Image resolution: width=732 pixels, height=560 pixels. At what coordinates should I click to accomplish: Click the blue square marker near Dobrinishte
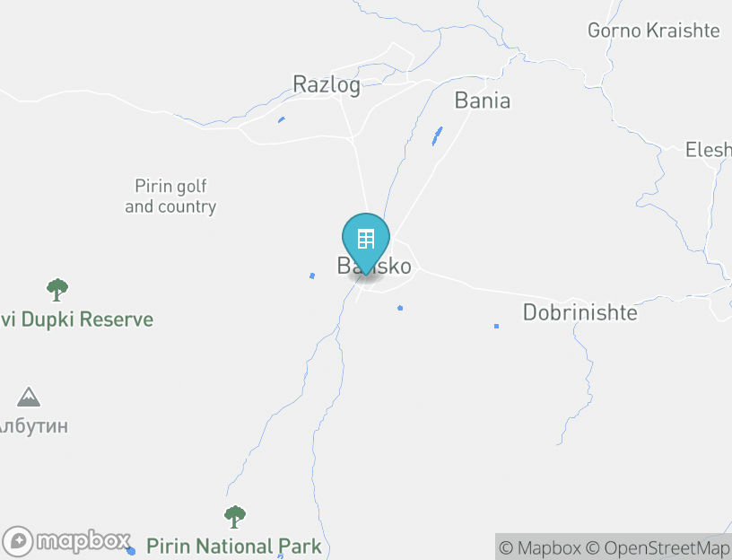click(x=496, y=326)
